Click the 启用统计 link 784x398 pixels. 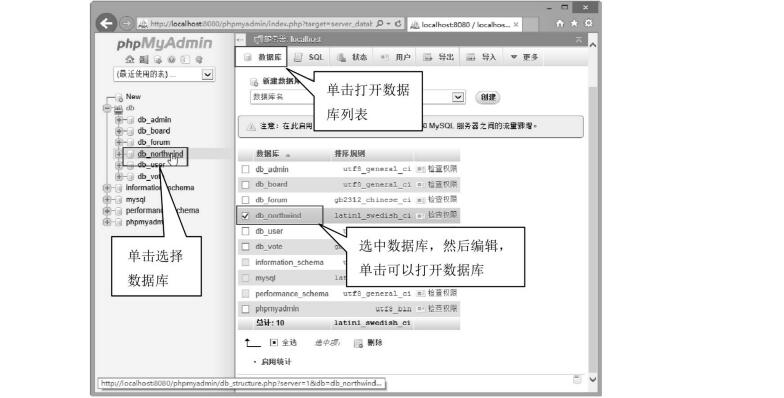click(276, 362)
